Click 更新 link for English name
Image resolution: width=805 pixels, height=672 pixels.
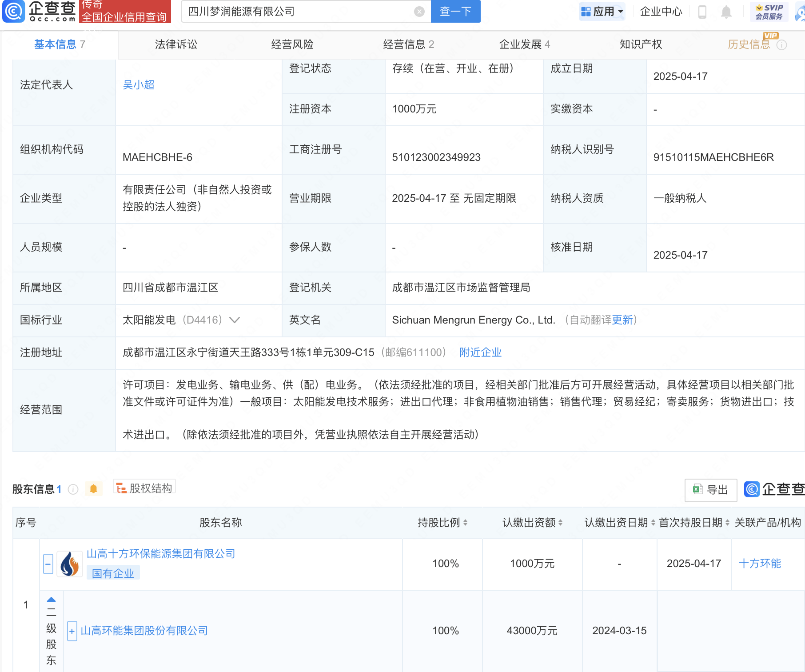tap(622, 320)
